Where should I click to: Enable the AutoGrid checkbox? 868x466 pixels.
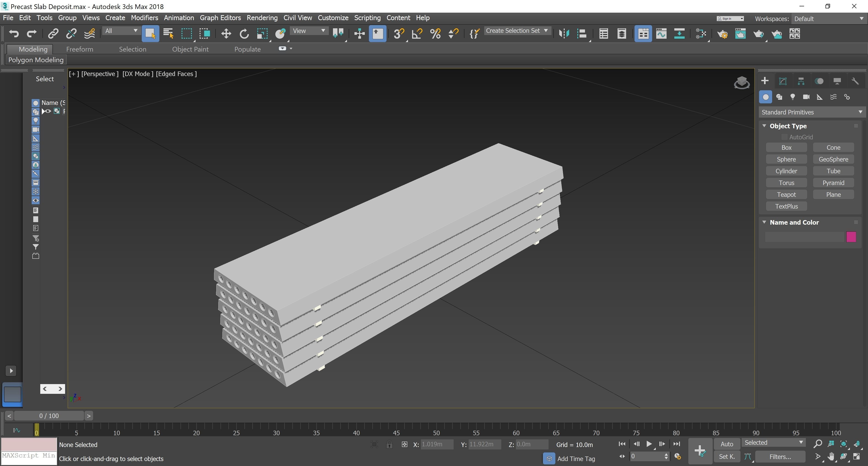tap(784, 137)
